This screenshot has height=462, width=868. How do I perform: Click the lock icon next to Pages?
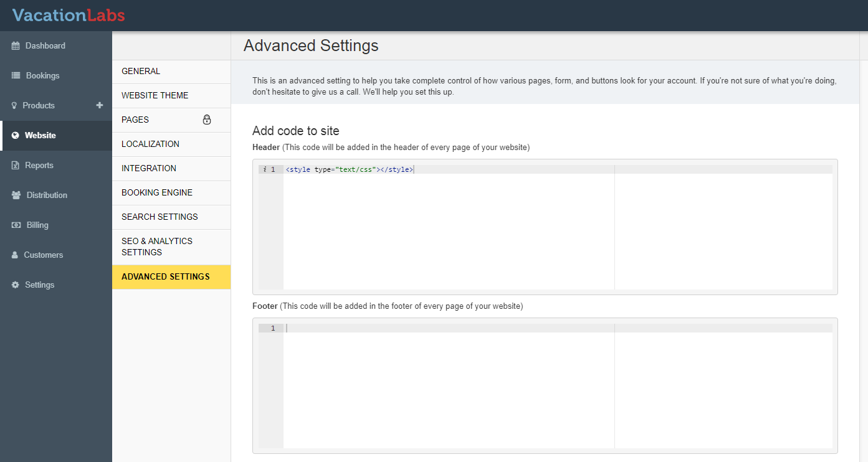click(x=207, y=120)
